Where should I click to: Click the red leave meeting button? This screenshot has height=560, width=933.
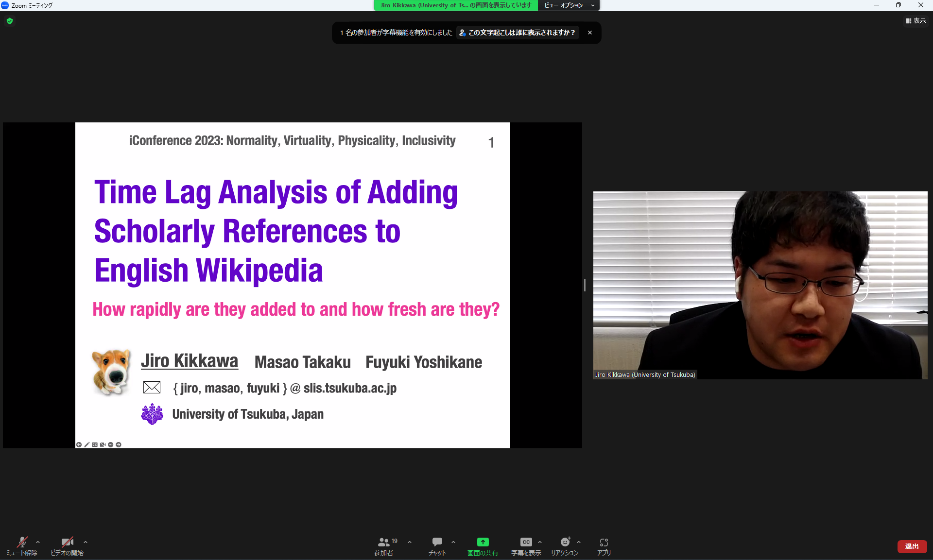(x=912, y=546)
